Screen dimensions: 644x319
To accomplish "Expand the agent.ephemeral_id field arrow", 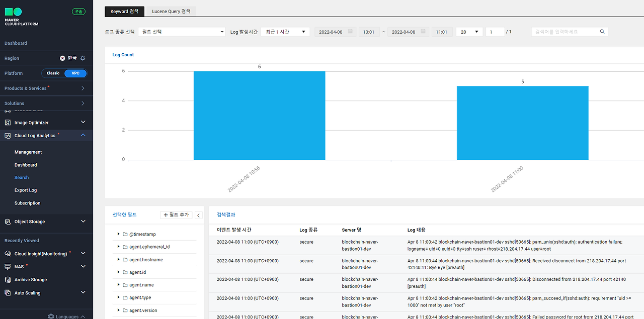I will tap(119, 247).
